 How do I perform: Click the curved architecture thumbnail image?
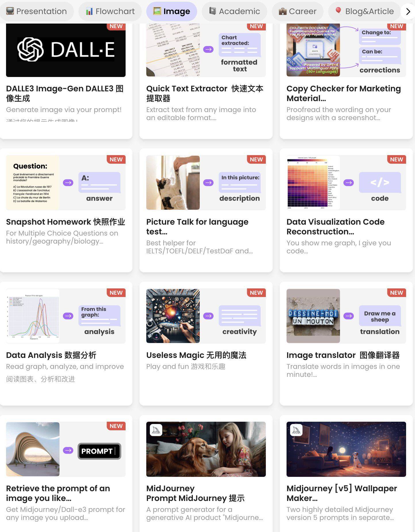coord(33,449)
